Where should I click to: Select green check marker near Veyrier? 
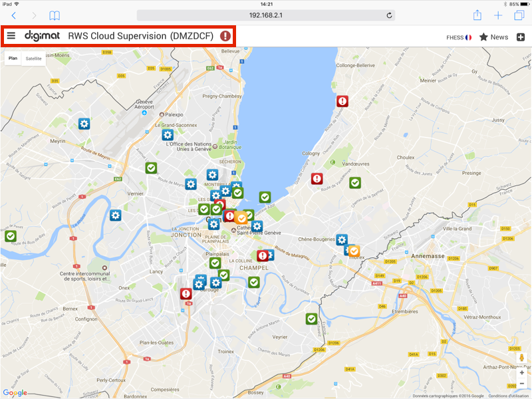click(x=311, y=319)
